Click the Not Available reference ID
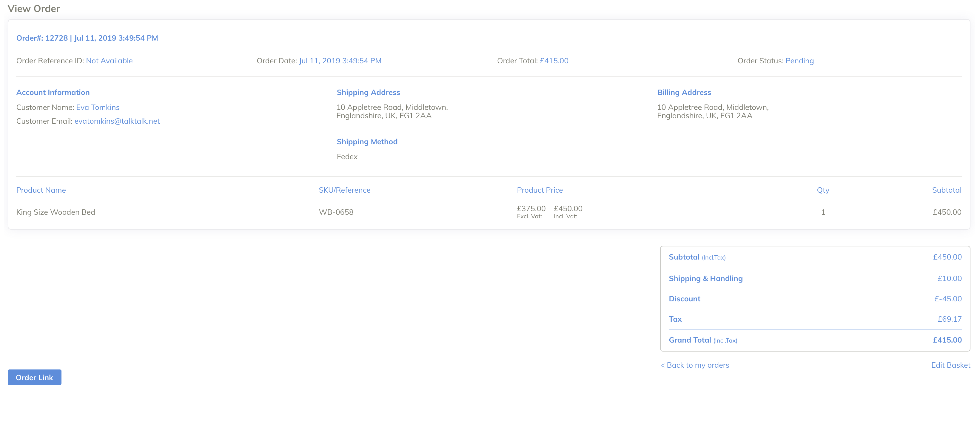 (109, 61)
